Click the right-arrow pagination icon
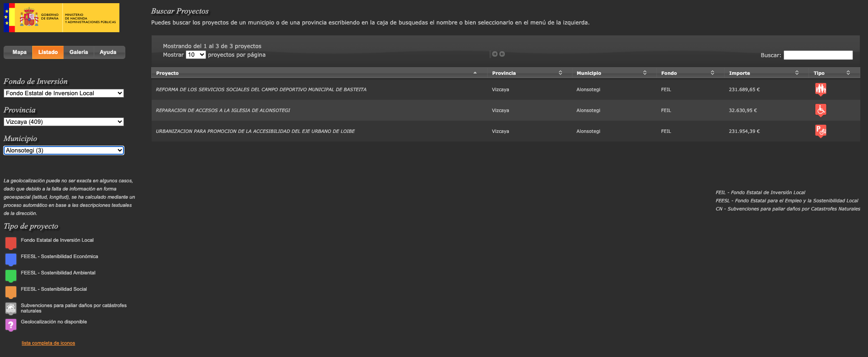Image resolution: width=868 pixels, height=357 pixels. click(502, 54)
